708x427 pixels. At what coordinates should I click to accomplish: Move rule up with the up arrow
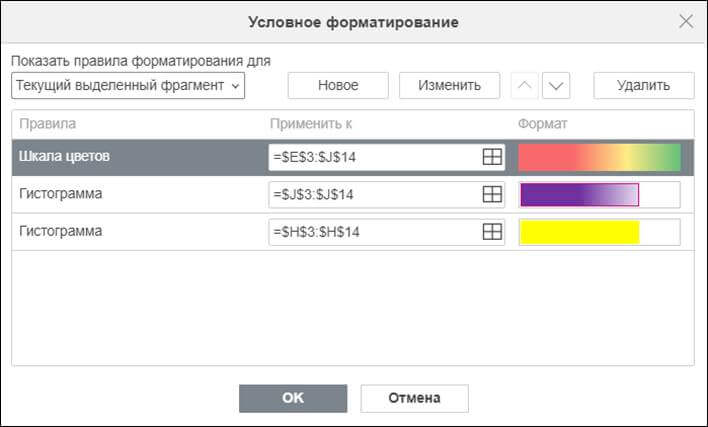click(523, 85)
